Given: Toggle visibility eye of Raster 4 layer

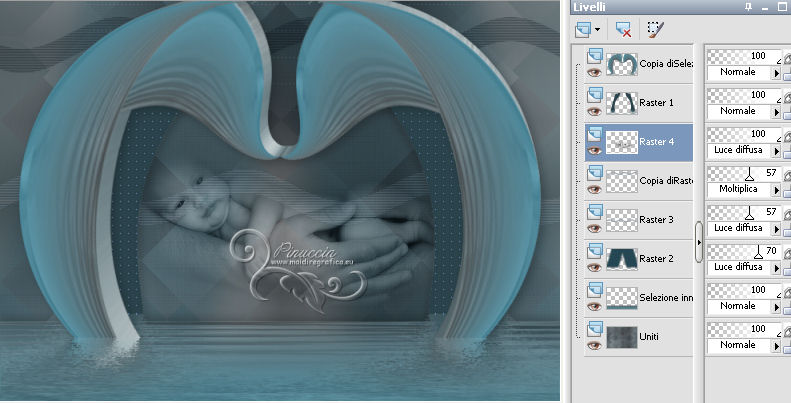Looking at the screenshot, I should pos(594,150).
